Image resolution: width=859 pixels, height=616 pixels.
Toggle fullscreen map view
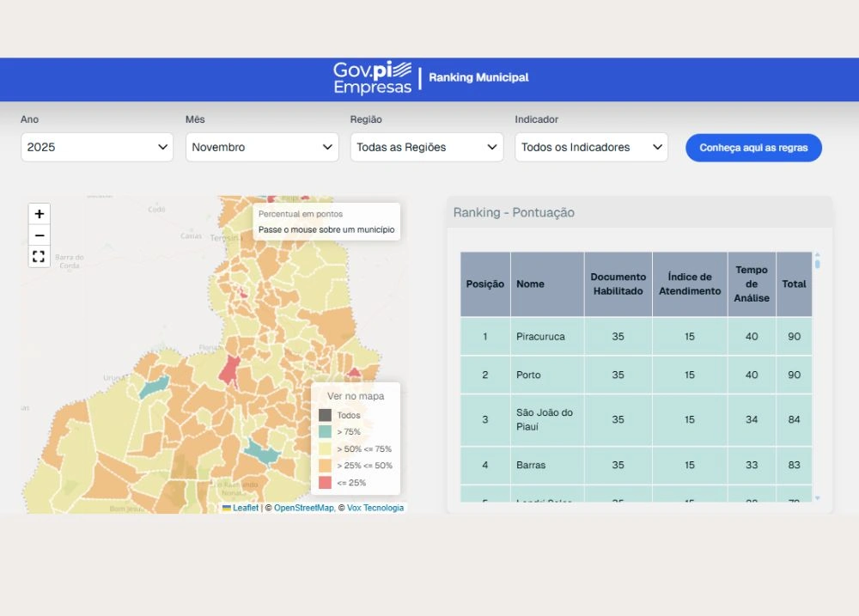(x=40, y=257)
